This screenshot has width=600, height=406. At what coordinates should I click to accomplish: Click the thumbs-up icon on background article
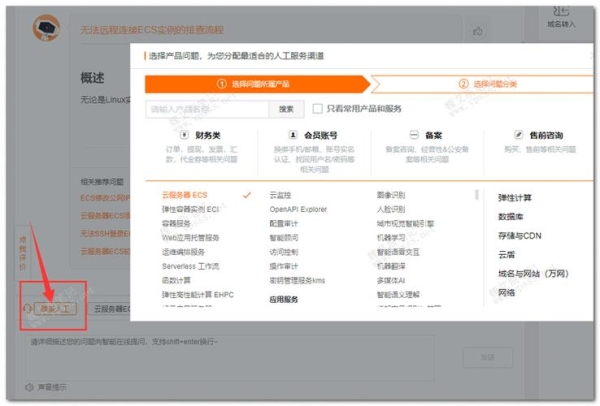click(478, 31)
